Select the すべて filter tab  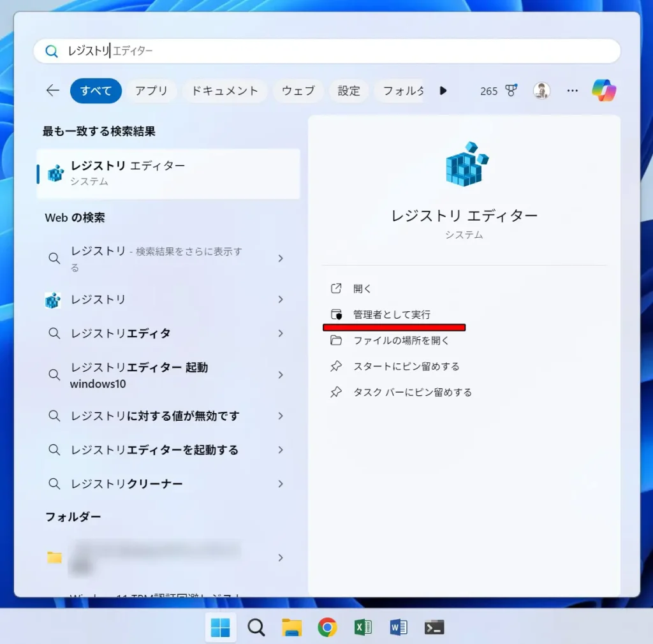tap(96, 91)
